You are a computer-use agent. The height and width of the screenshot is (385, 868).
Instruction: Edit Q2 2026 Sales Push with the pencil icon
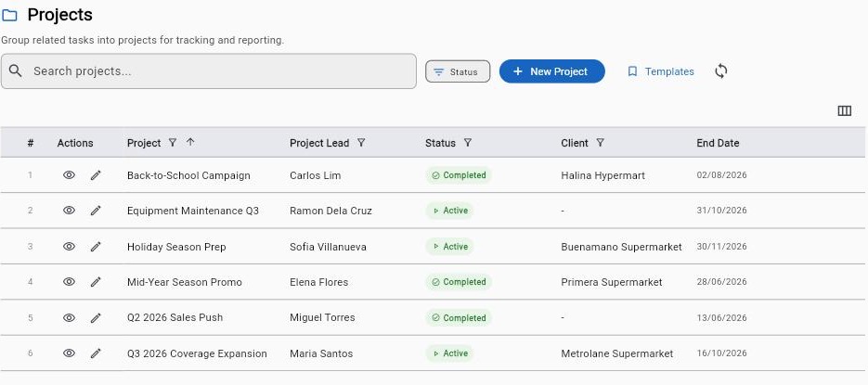pyautogui.click(x=96, y=317)
